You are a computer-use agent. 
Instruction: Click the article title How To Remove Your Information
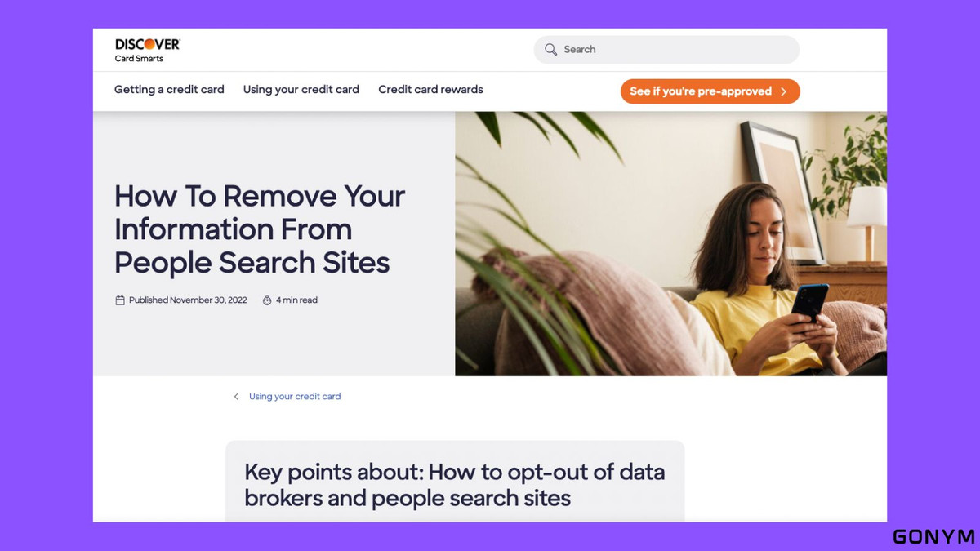click(260, 229)
